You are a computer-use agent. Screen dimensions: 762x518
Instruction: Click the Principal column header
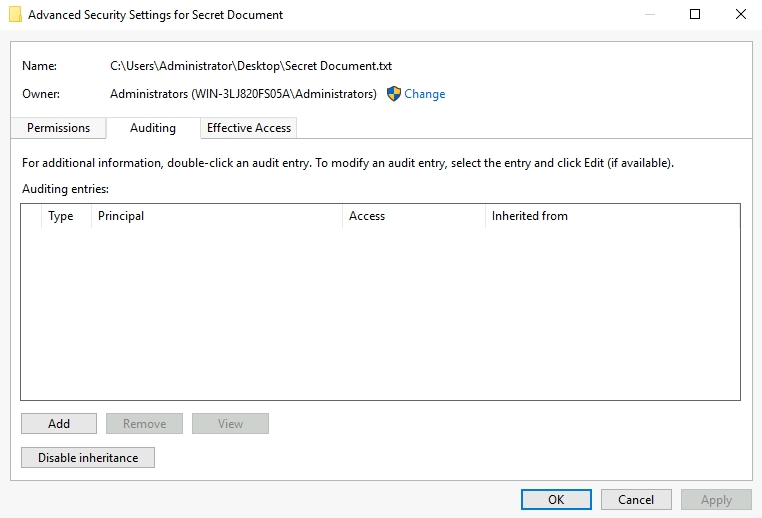pos(121,216)
